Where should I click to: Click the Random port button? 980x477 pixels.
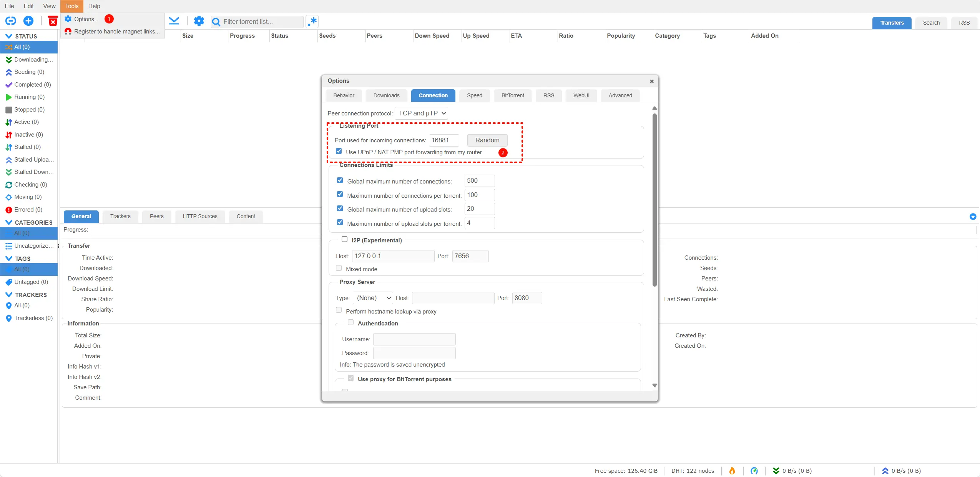pos(487,140)
